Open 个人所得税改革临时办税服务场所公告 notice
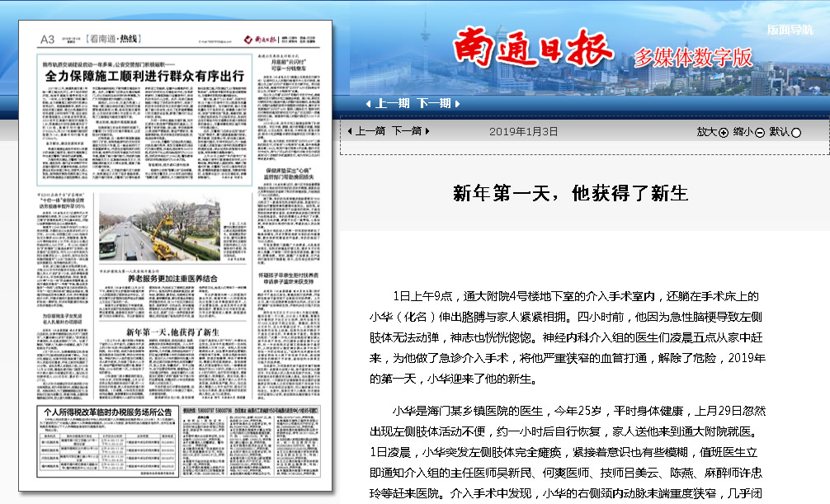The image size is (830, 504). 108,412
